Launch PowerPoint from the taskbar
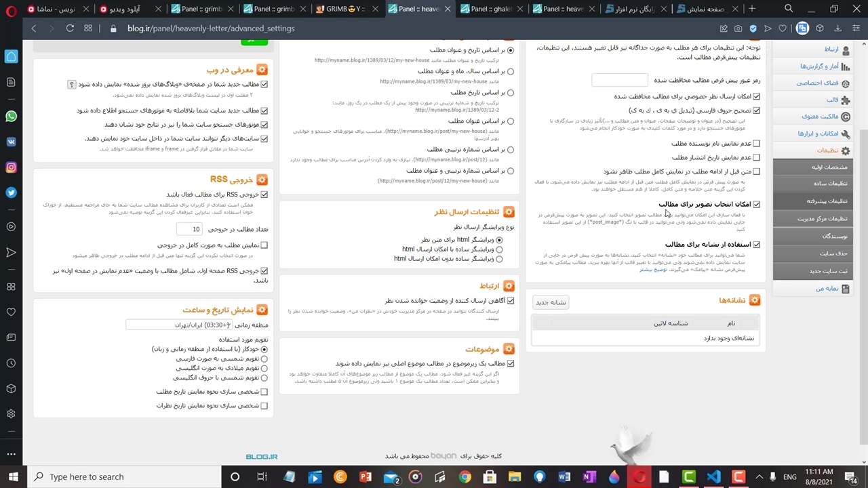Image resolution: width=868 pixels, height=488 pixels. [x=366, y=476]
